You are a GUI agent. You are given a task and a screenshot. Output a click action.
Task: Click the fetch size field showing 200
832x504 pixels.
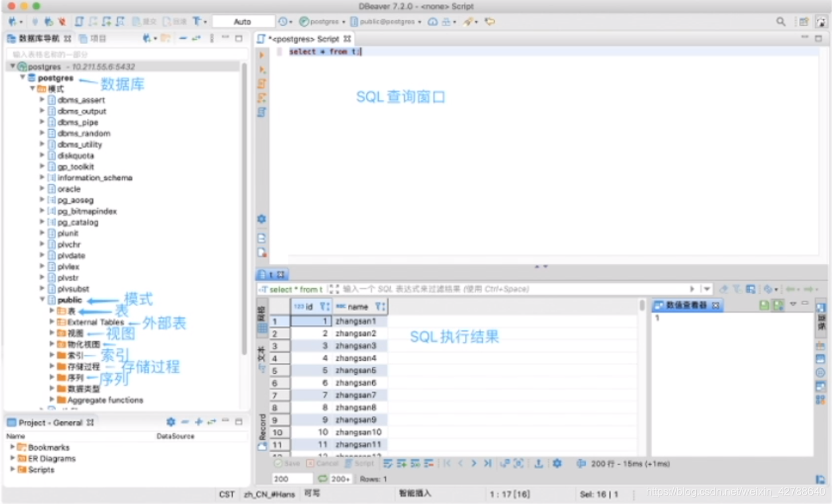(292, 479)
